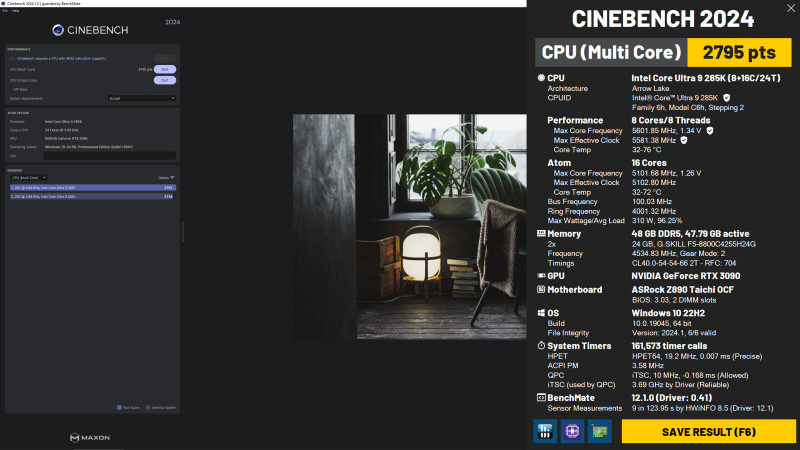Click the Memory module icon
The image size is (800, 450).
coord(541,234)
